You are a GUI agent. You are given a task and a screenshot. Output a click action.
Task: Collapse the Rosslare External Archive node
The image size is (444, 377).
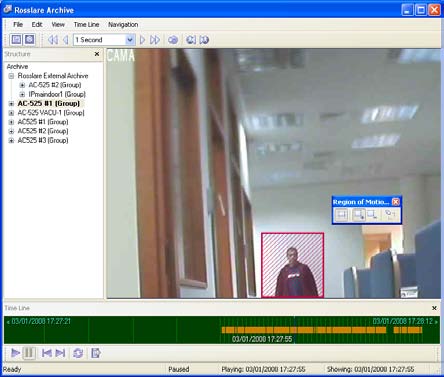click(11, 76)
